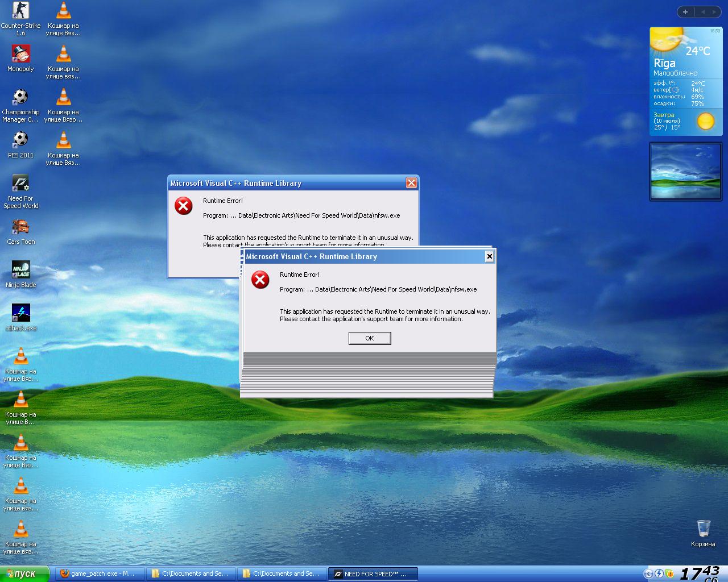Select the cdhack.exe desktop icon
The width and height of the screenshot is (728, 582).
(x=20, y=317)
